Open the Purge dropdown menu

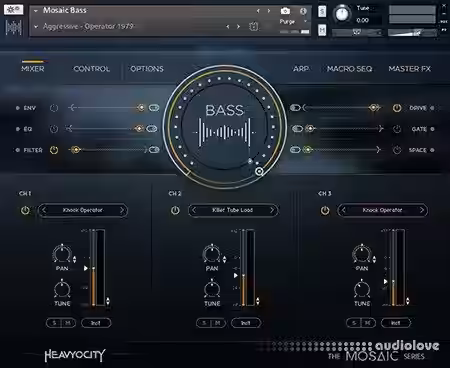click(293, 21)
